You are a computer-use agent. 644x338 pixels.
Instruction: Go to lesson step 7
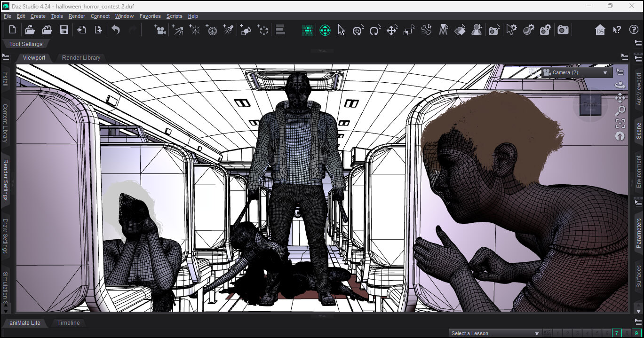(x=617, y=333)
